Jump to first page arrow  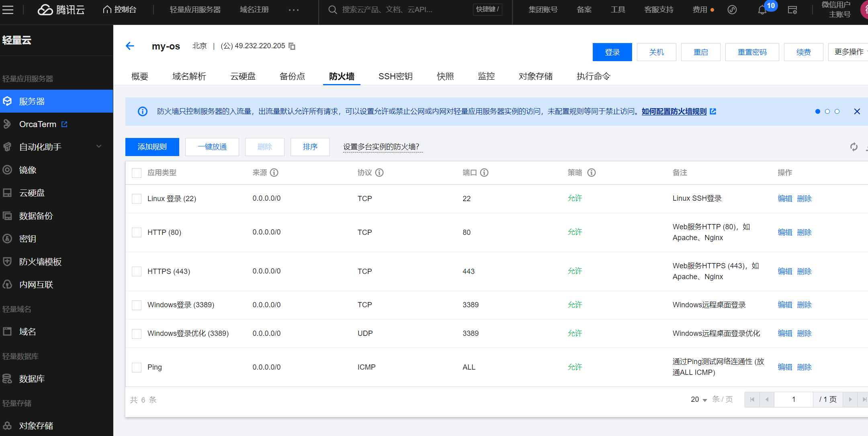click(x=752, y=399)
